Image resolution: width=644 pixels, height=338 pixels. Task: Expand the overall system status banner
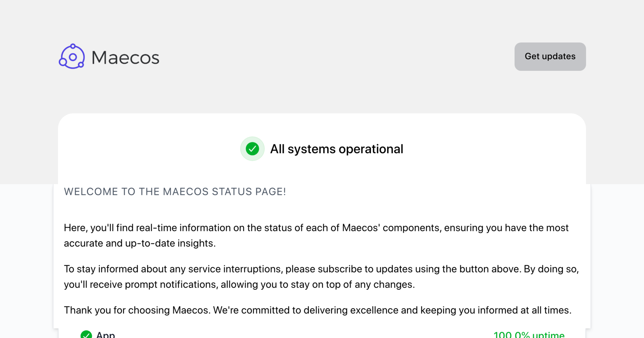point(322,149)
